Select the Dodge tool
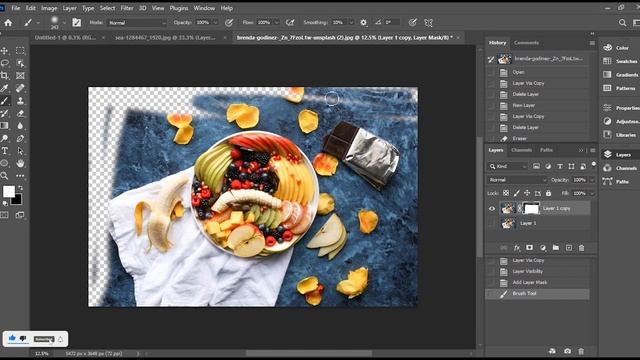This screenshot has width=640, height=360. pos(4,138)
